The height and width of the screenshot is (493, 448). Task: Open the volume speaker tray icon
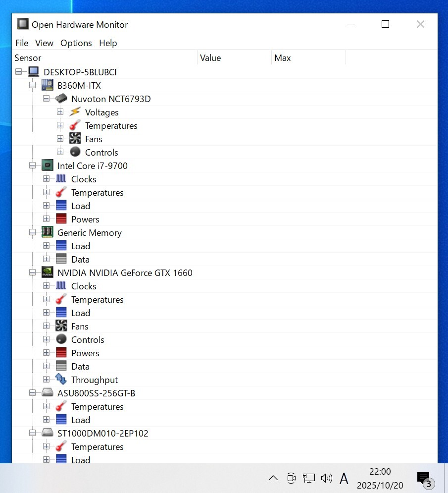click(327, 478)
